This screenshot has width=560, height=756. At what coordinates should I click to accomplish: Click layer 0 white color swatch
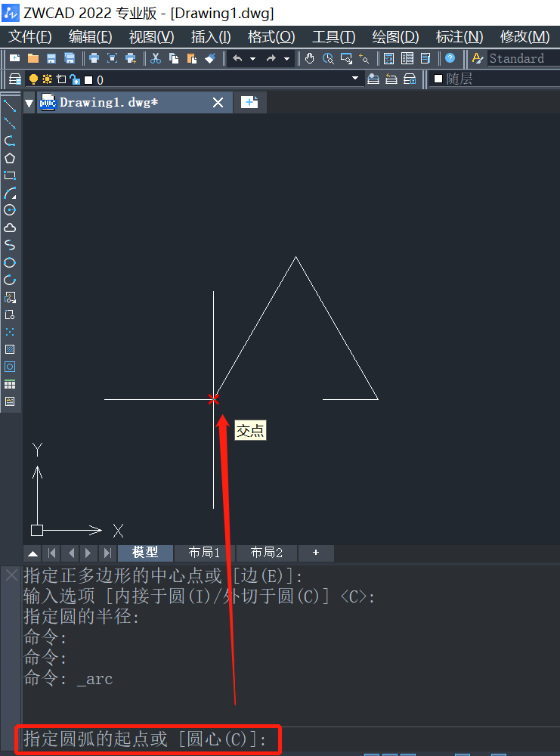tap(88, 80)
